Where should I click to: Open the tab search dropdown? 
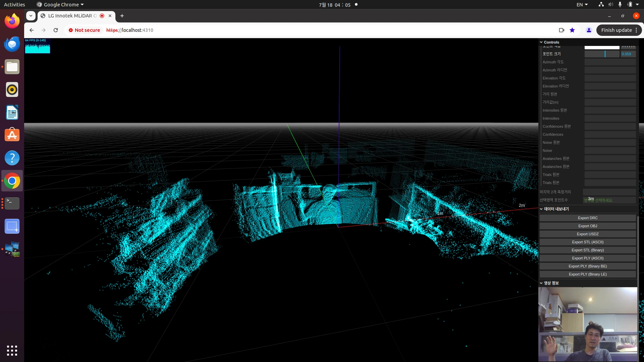point(31,16)
